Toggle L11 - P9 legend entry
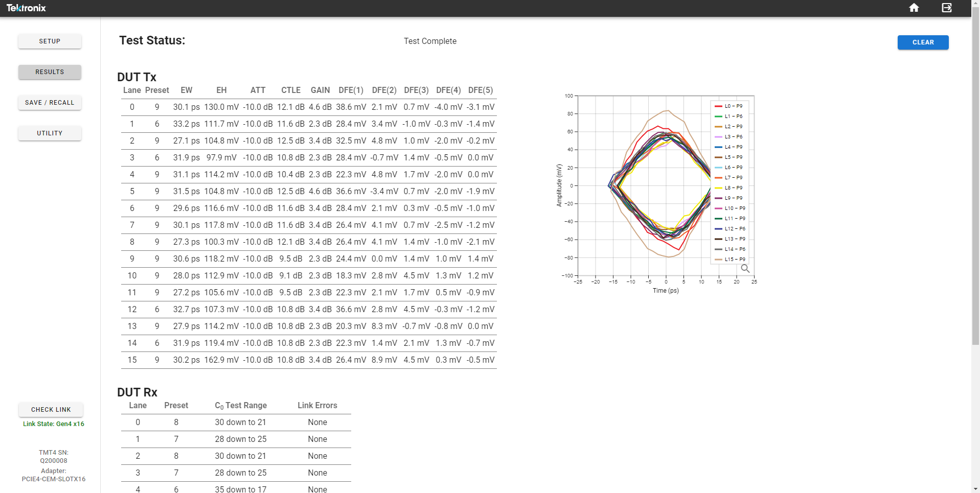This screenshot has height=493, width=980. [x=730, y=219]
